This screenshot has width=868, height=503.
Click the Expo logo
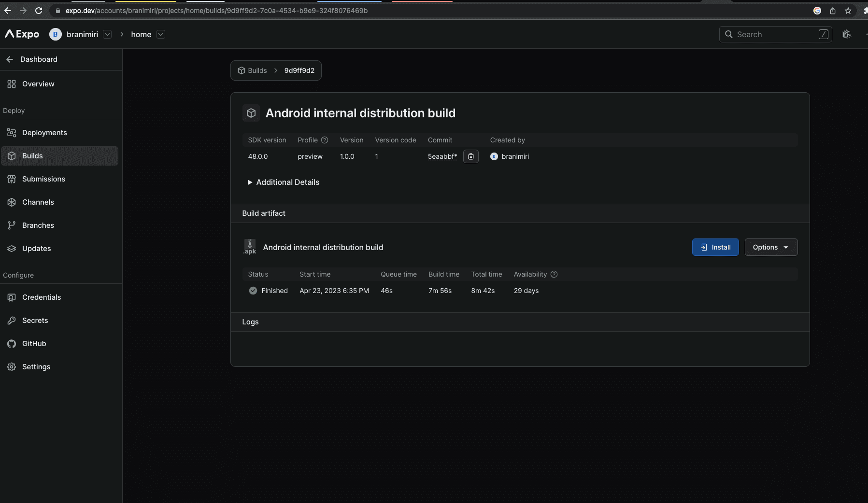(22, 34)
